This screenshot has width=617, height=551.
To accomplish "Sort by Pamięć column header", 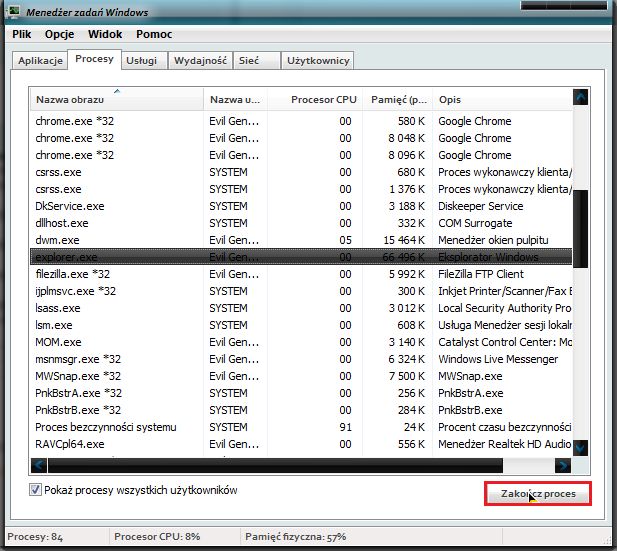I will coord(397,100).
